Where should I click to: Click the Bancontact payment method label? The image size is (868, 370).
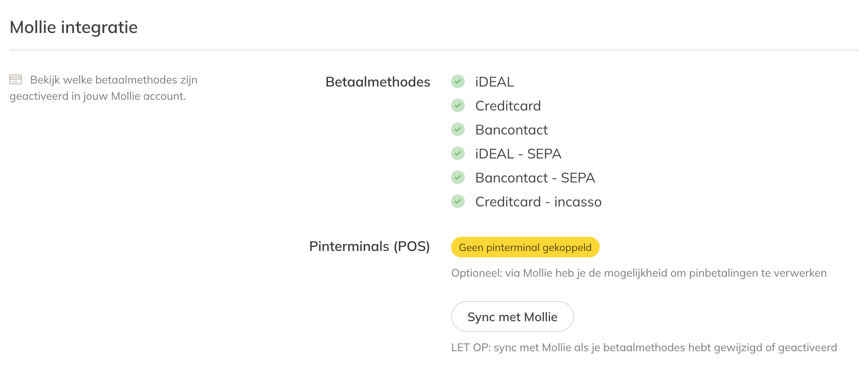pyautogui.click(x=511, y=130)
